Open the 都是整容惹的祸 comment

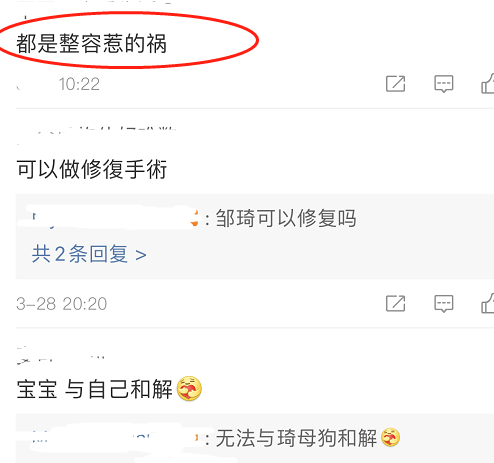click(x=91, y=43)
